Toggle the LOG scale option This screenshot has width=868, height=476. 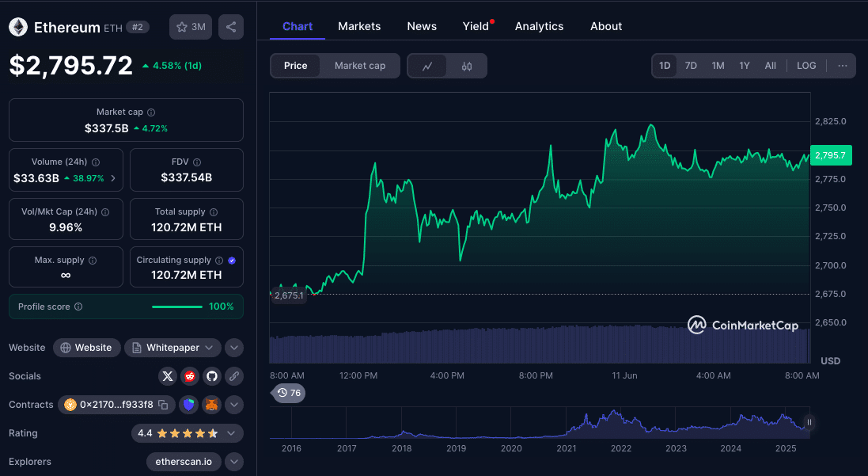pos(806,66)
